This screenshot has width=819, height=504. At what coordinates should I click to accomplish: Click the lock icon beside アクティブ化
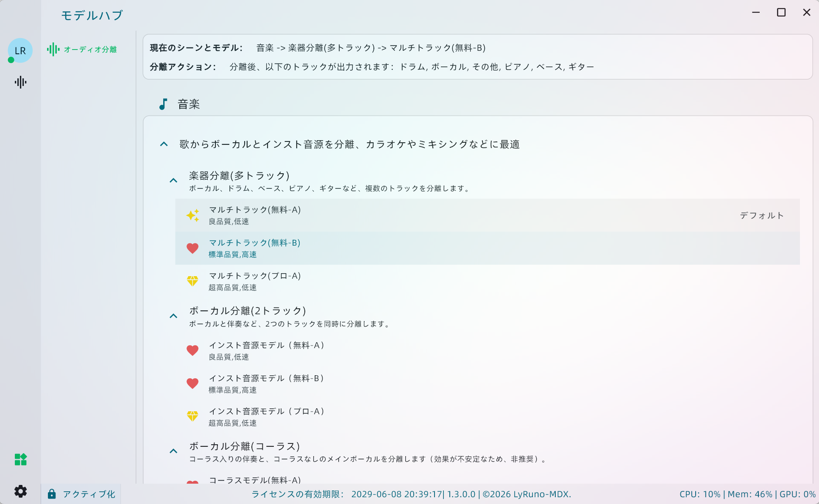pyautogui.click(x=53, y=494)
